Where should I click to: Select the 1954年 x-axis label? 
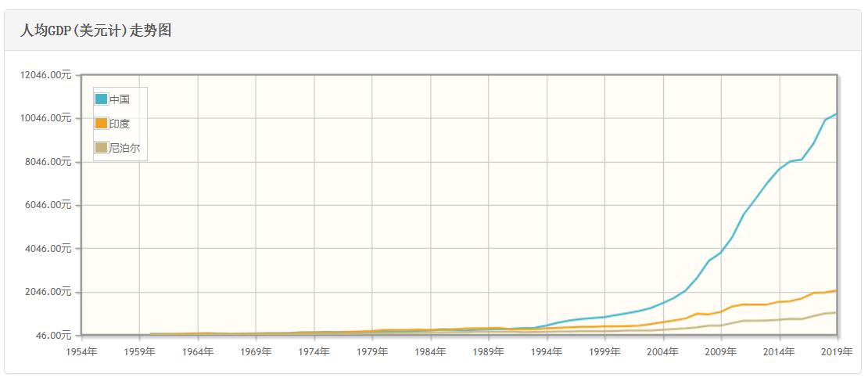pyautogui.click(x=81, y=351)
